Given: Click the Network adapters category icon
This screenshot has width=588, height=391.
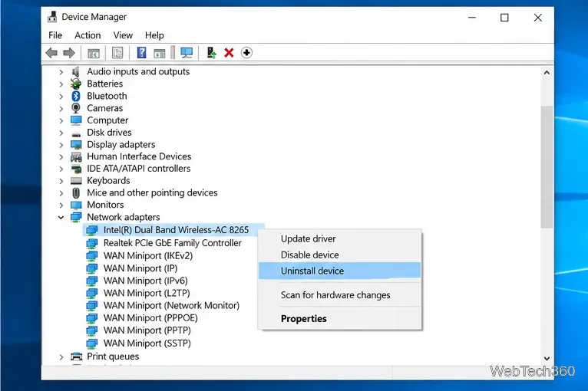Looking at the screenshot, I should coord(76,217).
